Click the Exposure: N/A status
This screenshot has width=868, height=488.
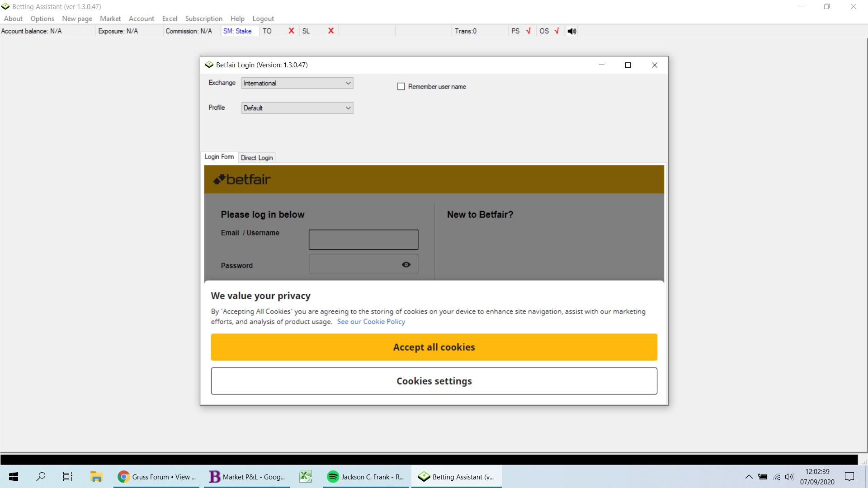tap(118, 31)
